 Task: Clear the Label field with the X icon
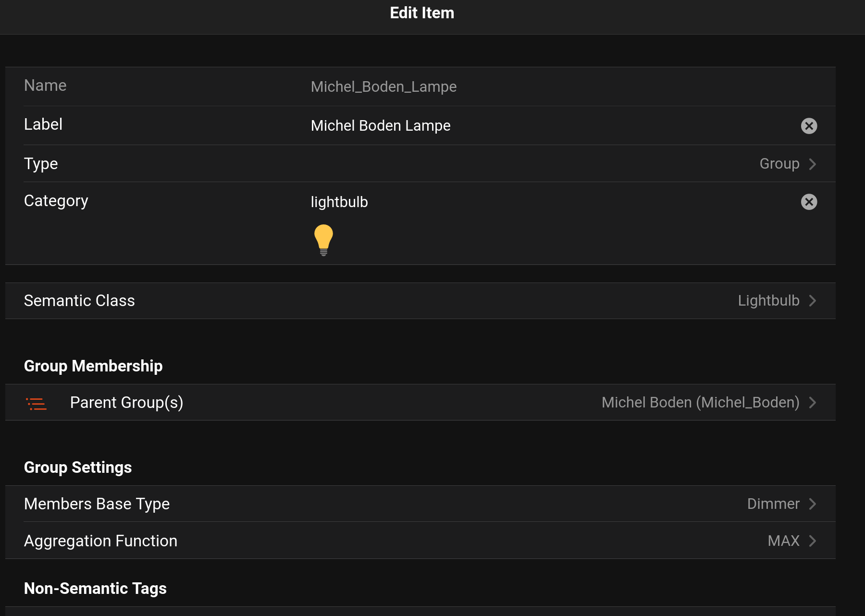pyautogui.click(x=809, y=126)
